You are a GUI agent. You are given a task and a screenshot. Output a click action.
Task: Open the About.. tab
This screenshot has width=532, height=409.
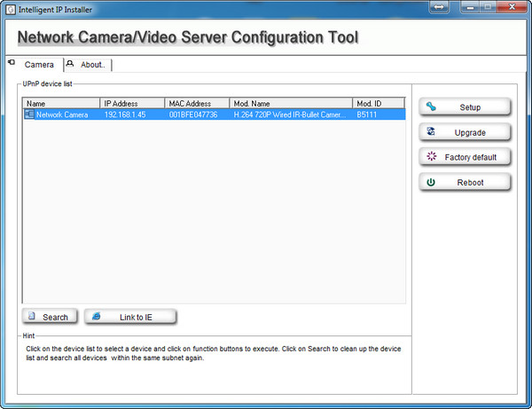(92, 65)
